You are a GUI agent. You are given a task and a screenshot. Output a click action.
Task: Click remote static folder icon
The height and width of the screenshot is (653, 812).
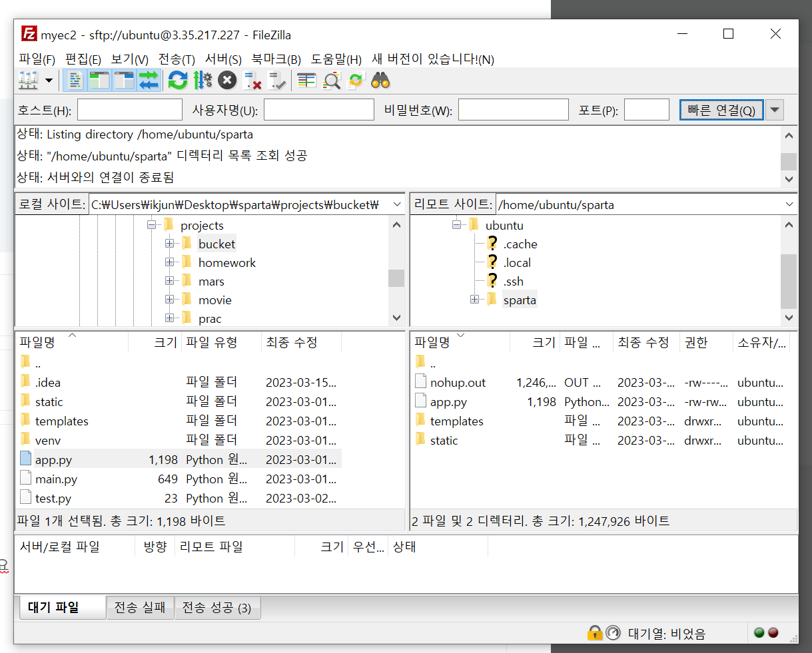pos(420,439)
